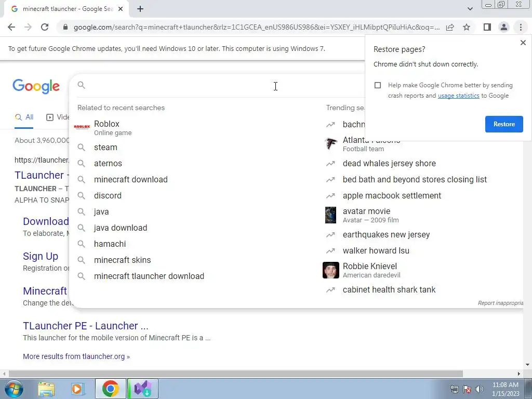The image size is (532, 399).
Task: Share this page using the share icon
Action: [450, 27]
